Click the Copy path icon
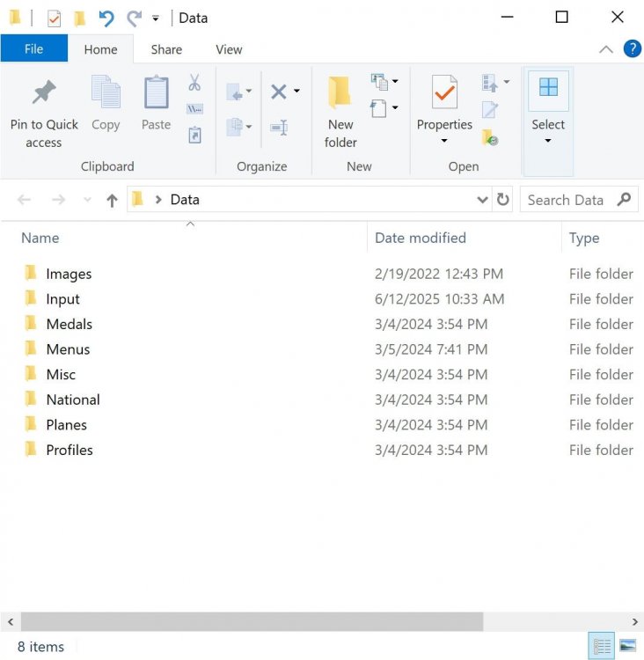The image size is (644, 660). (194, 109)
